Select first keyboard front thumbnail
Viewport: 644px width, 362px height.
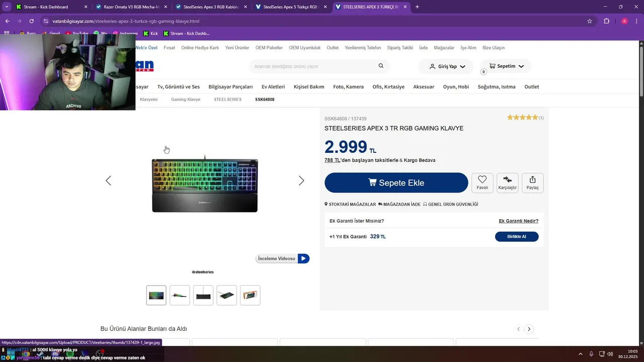156,295
